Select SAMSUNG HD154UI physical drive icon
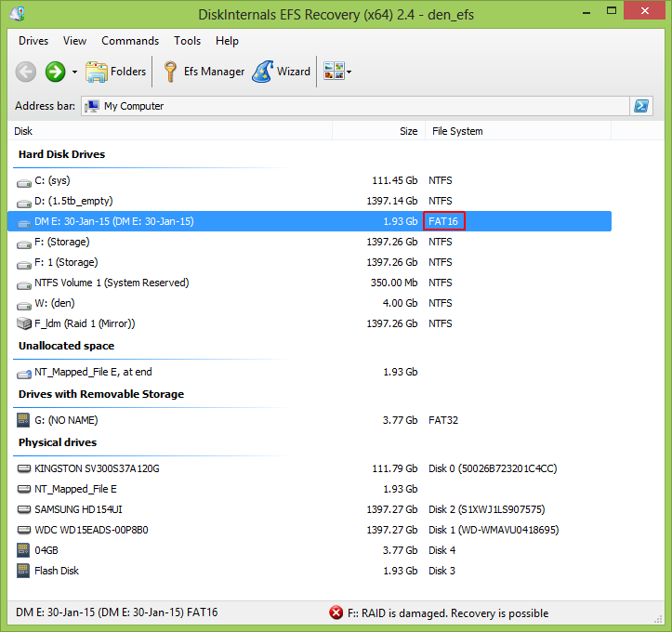Image resolution: width=672 pixels, height=632 pixels. coord(24,509)
